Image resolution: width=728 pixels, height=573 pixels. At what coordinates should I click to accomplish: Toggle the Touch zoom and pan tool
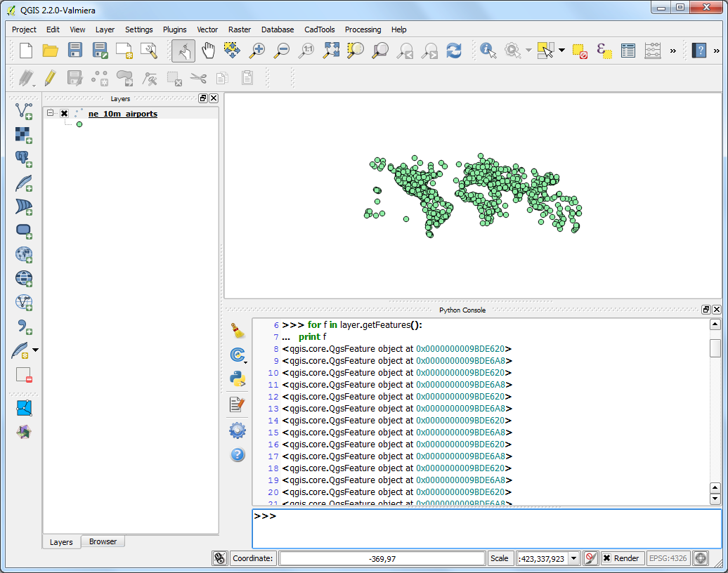tap(183, 51)
